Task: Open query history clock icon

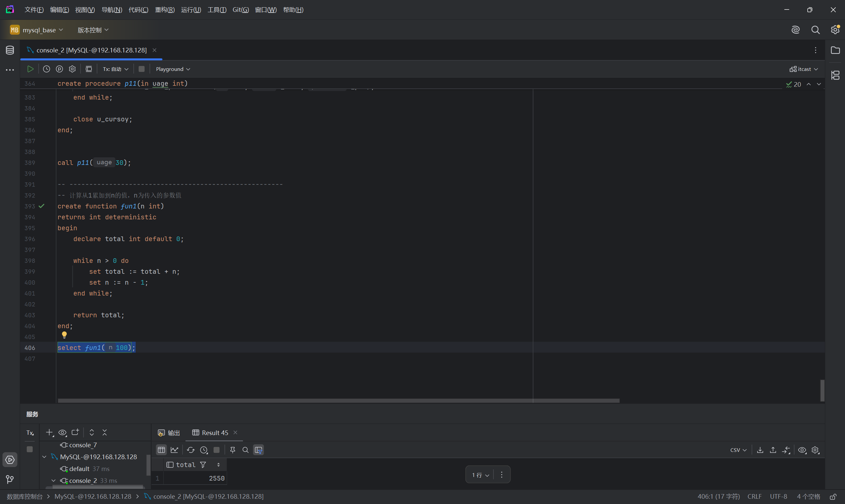Action: [47, 69]
